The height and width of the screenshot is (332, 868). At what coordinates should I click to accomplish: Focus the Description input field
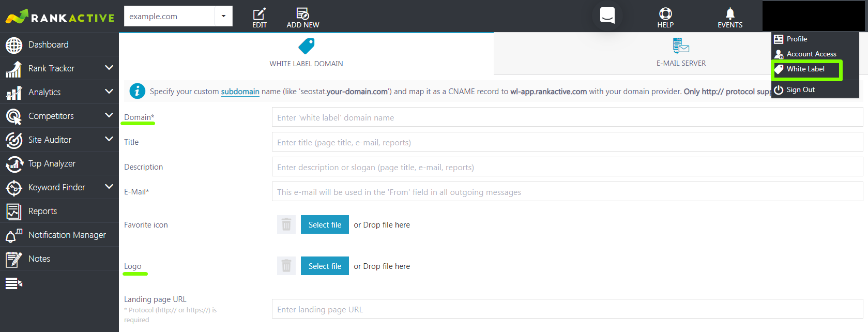(x=567, y=167)
